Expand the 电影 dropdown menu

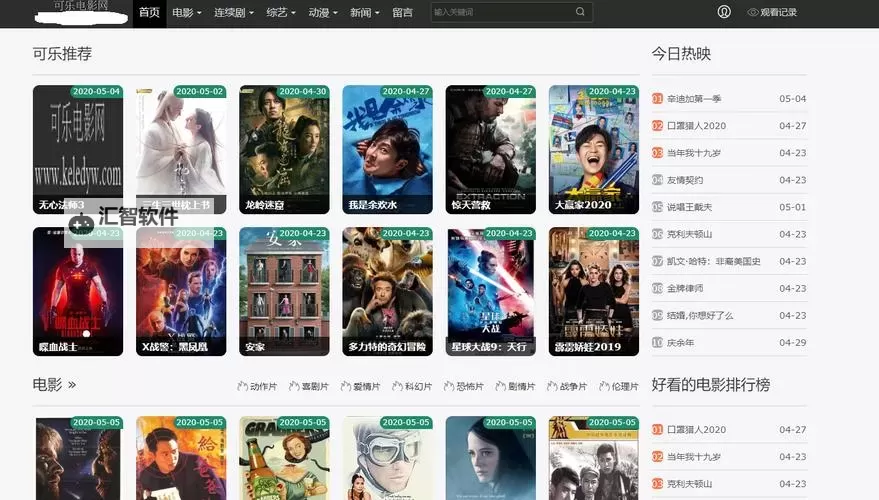(187, 12)
